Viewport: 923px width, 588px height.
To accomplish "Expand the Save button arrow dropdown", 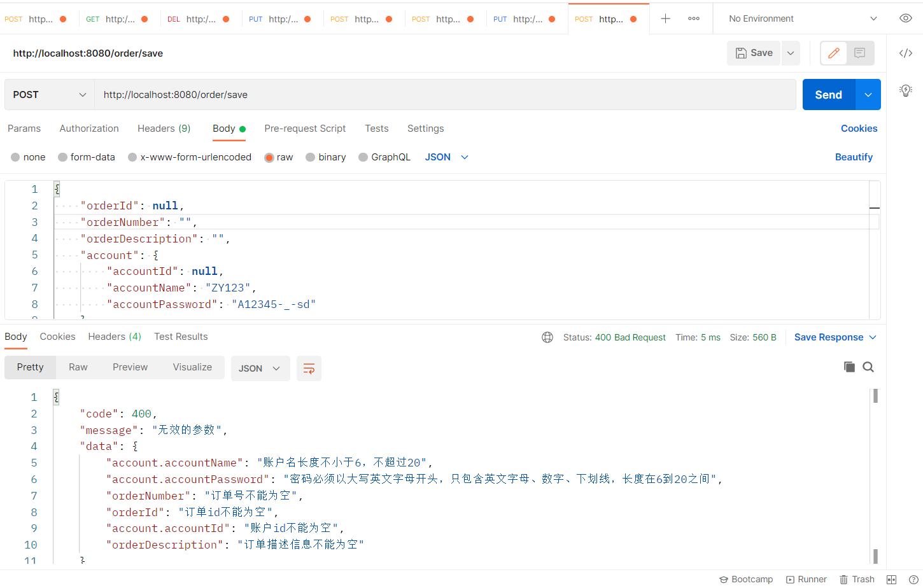I will tap(791, 53).
